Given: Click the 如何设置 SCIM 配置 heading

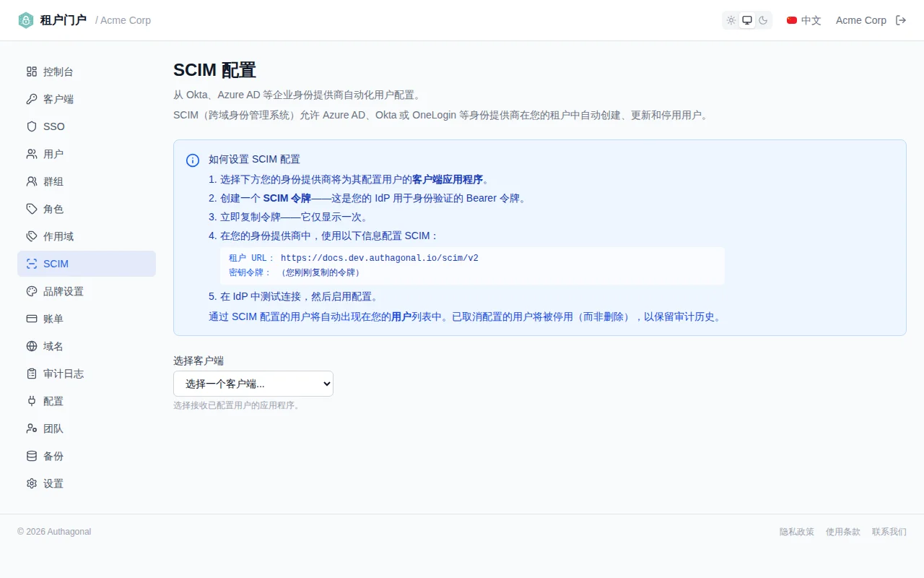Looking at the screenshot, I should click(255, 160).
